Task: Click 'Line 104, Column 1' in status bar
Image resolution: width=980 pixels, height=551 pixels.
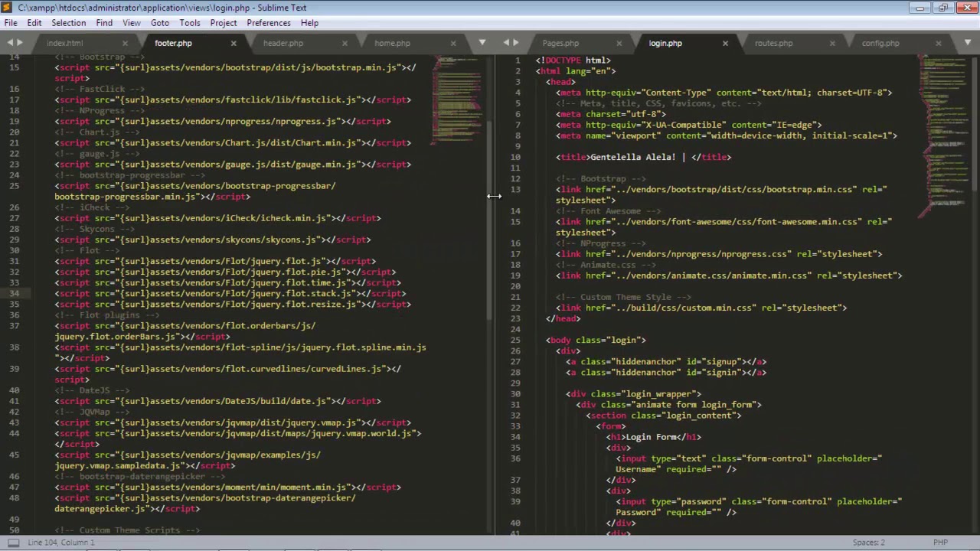Action: point(61,543)
